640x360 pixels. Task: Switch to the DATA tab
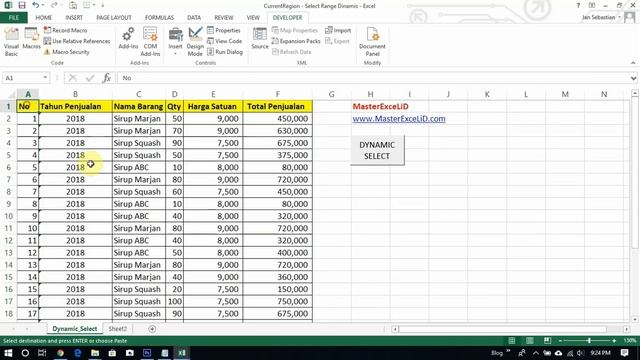[x=194, y=18]
